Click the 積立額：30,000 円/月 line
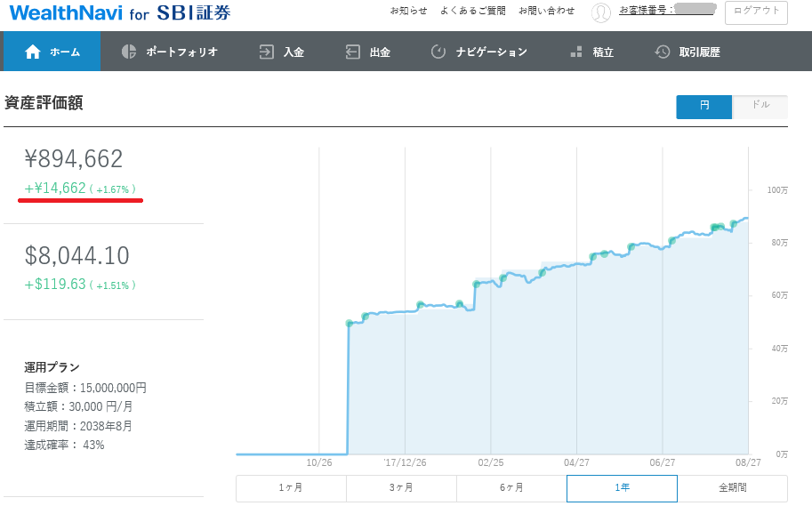The height and width of the screenshot is (522, 812). pyautogui.click(x=78, y=406)
